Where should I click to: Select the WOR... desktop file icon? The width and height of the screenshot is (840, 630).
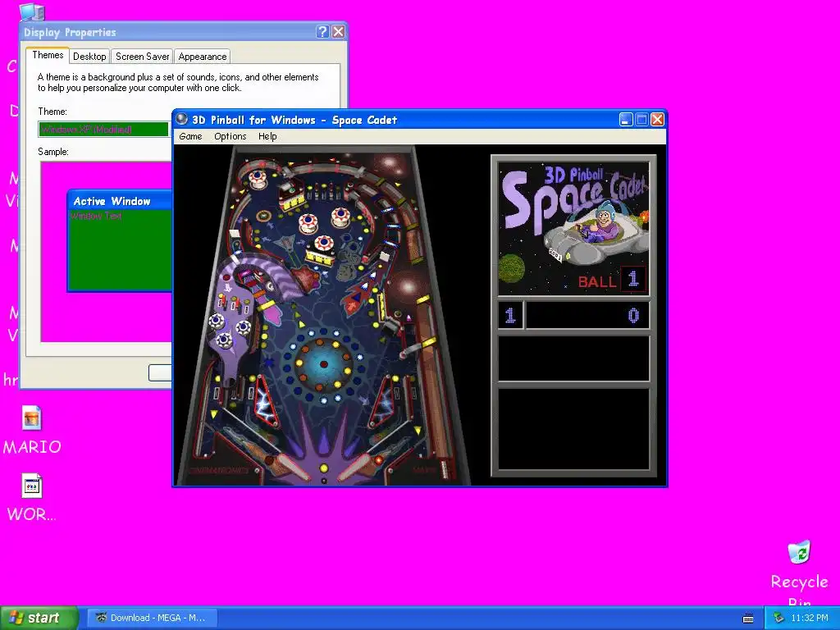(32, 498)
